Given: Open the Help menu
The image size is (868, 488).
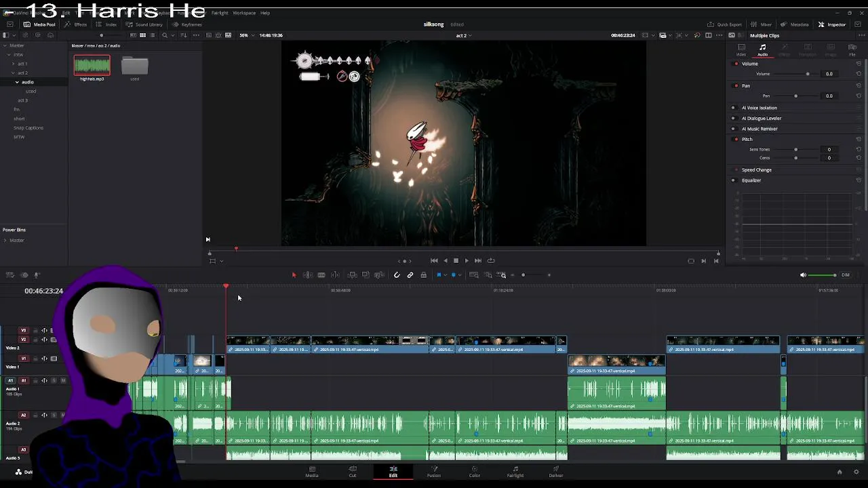Looking at the screenshot, I should tap(265, 13).
